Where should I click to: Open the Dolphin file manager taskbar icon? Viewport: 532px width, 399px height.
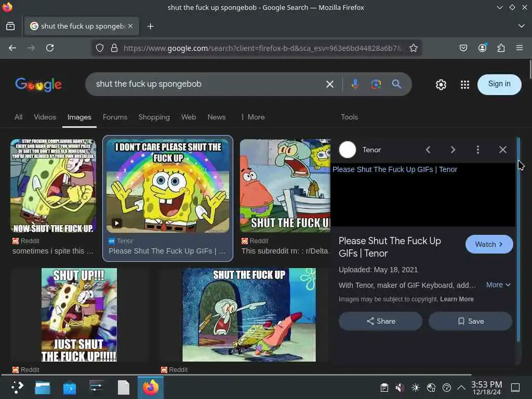43,388
